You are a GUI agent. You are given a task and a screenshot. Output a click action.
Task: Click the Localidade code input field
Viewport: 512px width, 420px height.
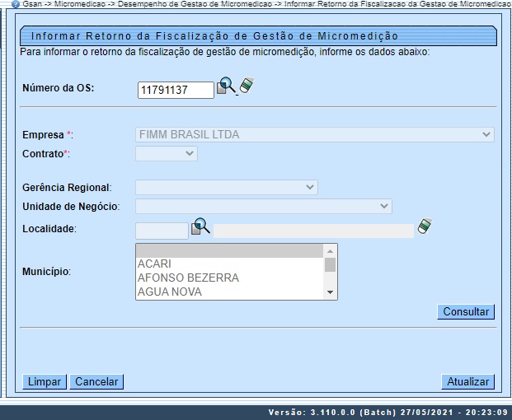pyautogui.click(x=162, y=231)
